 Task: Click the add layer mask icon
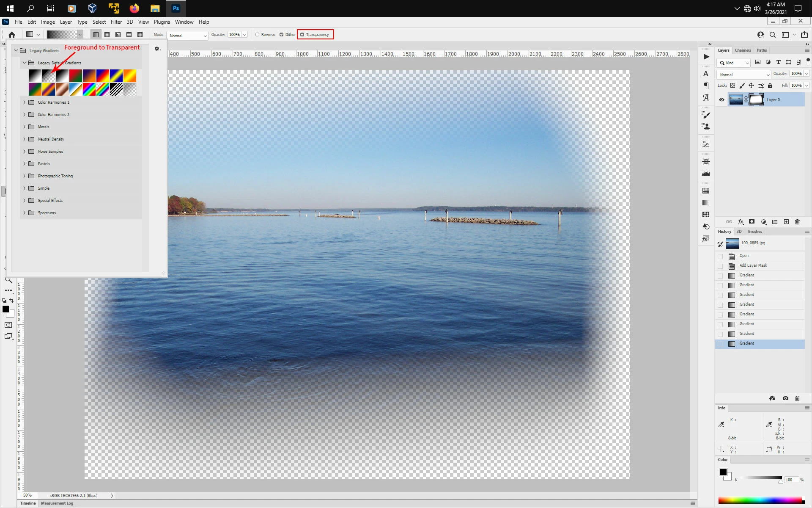[752, 222]
